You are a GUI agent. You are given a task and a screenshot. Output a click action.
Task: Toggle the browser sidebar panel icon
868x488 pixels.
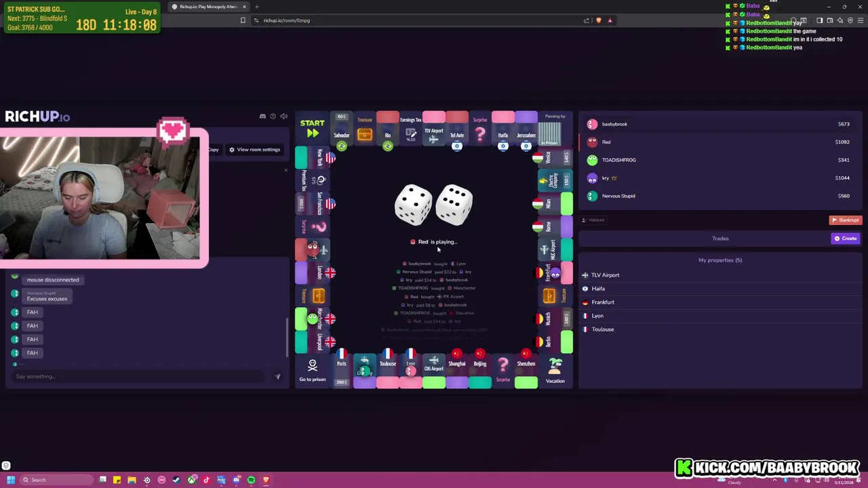tap(819, 20)
